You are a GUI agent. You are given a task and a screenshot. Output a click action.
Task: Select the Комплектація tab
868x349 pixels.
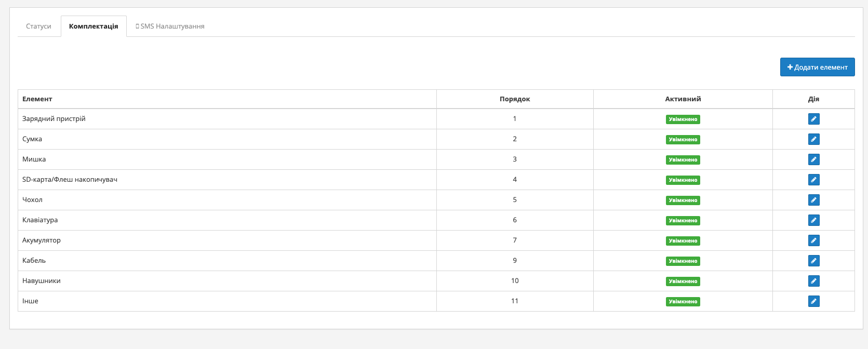(94, 26)
